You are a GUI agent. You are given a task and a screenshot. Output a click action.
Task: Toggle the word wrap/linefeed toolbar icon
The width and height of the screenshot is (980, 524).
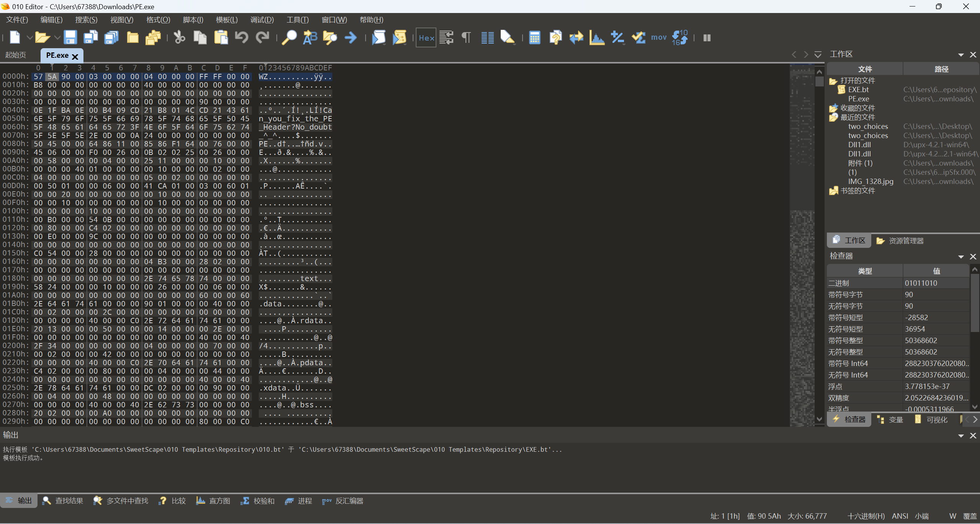pos(446,37)
